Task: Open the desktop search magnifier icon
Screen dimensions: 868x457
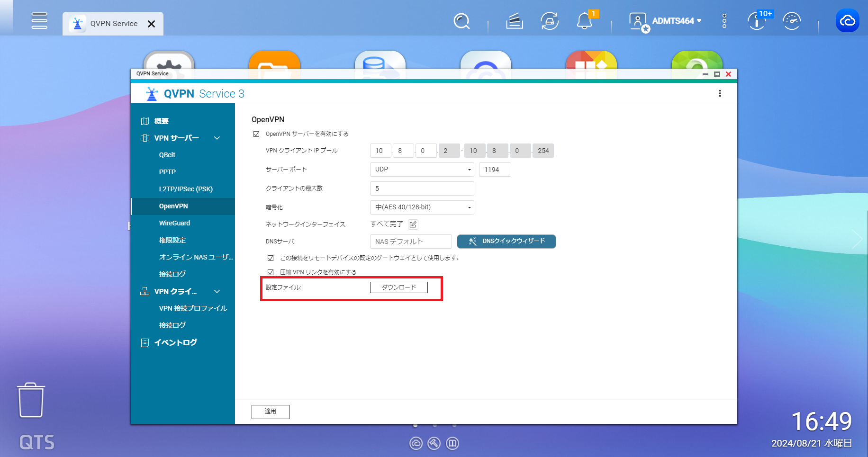Action: (x=461, y=21)
